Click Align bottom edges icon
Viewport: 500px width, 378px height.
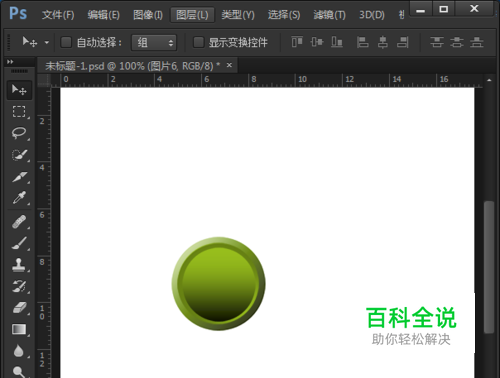[x=337, y=42]
